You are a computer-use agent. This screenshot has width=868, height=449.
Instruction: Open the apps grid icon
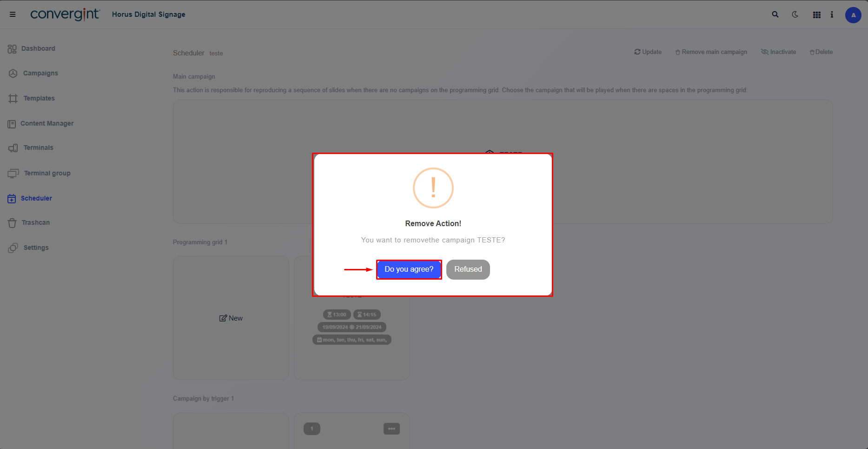pos(816,15)
